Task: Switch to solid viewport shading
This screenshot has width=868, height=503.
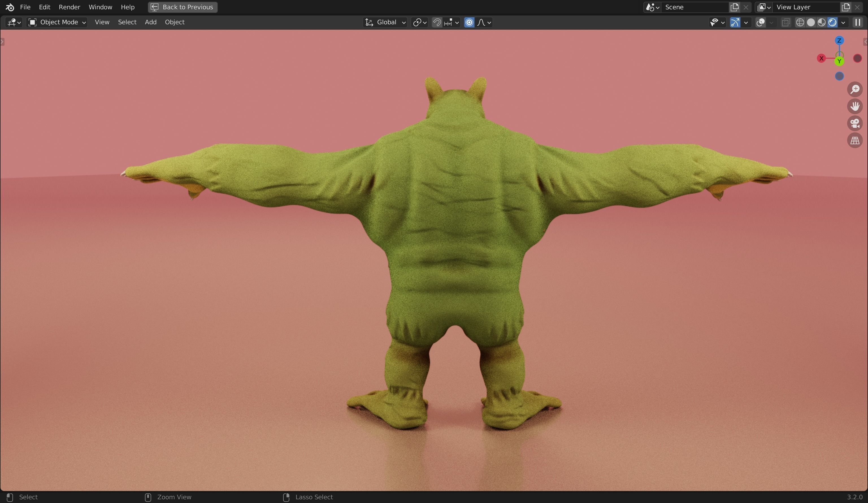Action: (811, 22)
